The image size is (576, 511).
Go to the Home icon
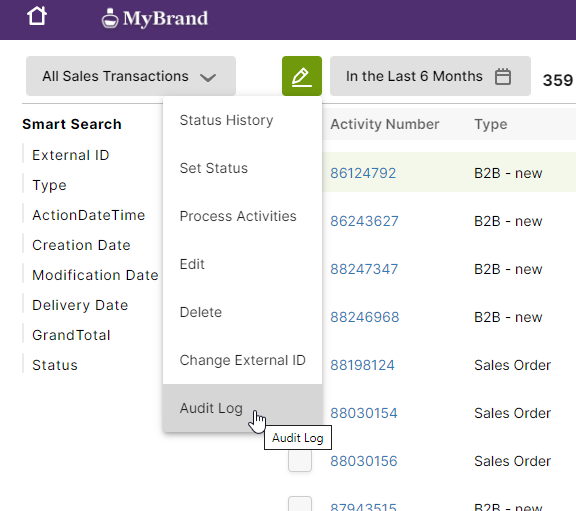pos(37,17)
